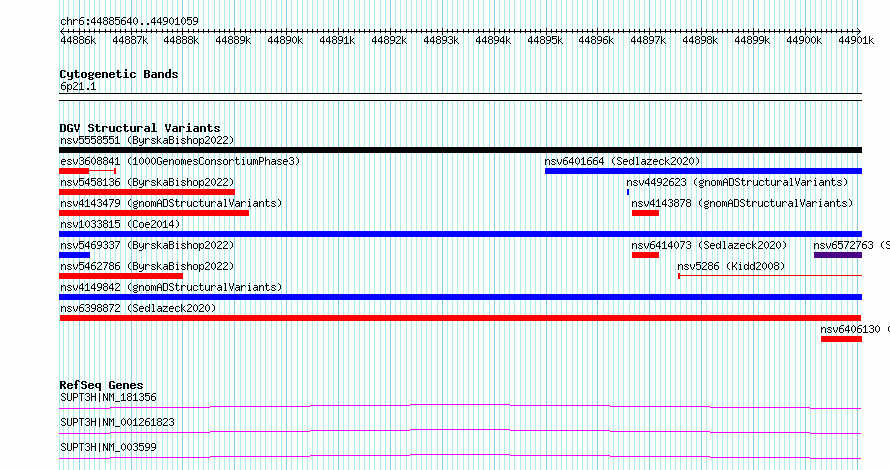Select the nsv5558551 (ByrskaBishop2022) label

pyautogui.click(x=147, y=140)
